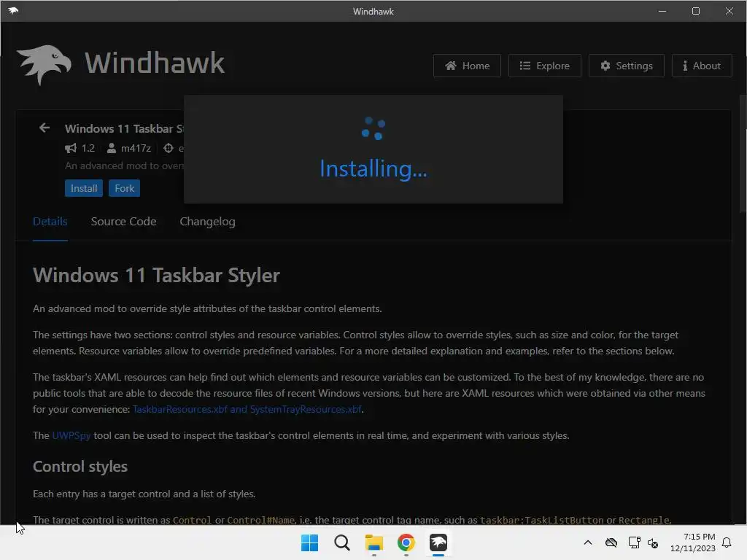The image size is (747, 560).
Task: Open Windows Search from taskbar
Action: [x=341, y=542]
